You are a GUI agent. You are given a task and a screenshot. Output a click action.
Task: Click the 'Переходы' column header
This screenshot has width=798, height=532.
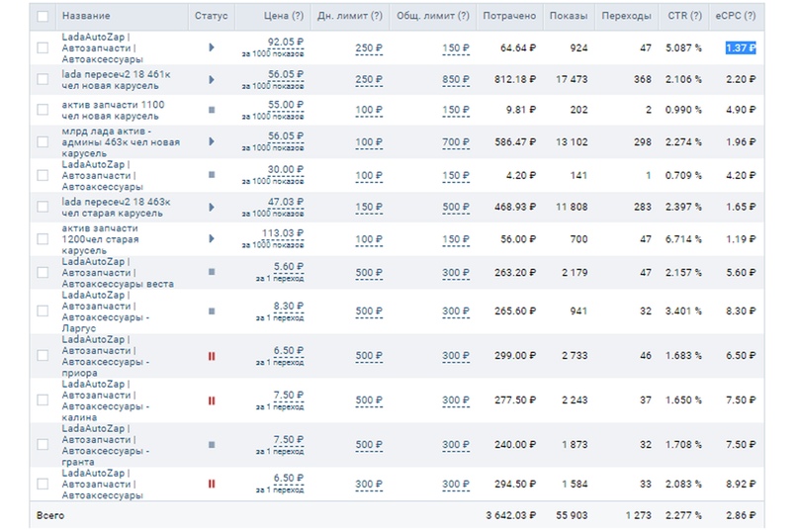click(626, 17)
